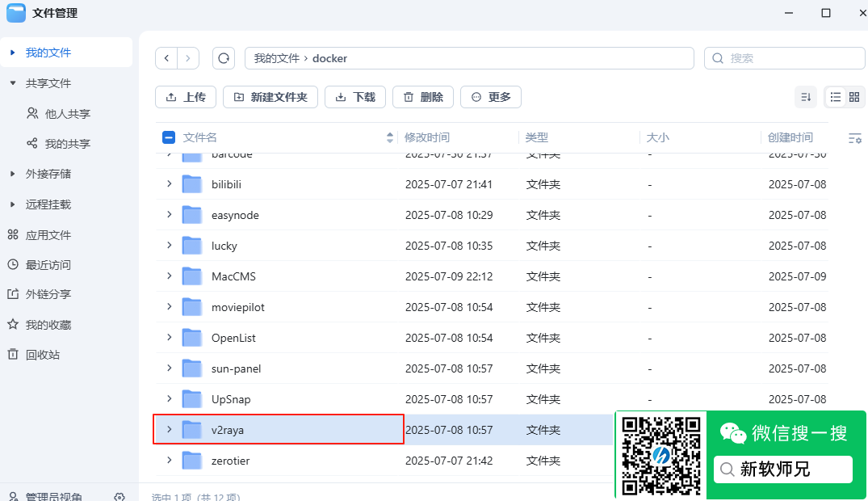
Task: Switch to grid view
Action: [853, 96]
